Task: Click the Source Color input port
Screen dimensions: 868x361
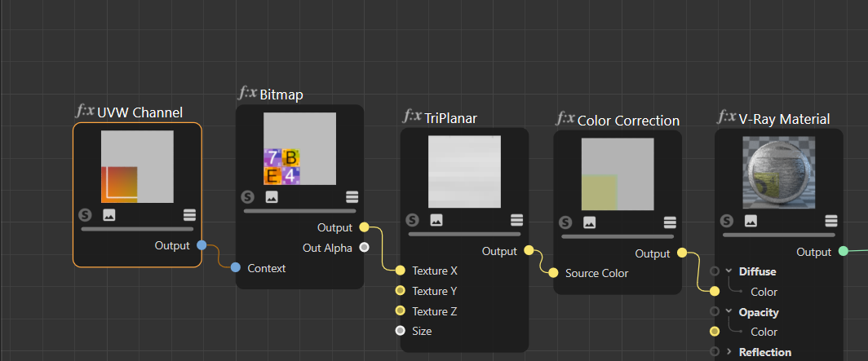Action: [x=554, y=273]
